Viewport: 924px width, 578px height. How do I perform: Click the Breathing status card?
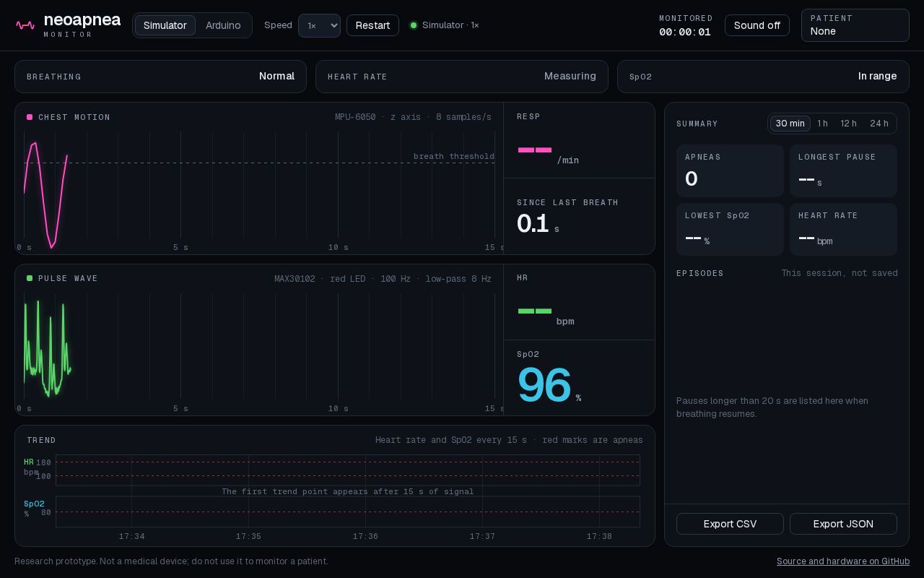point(160,77)
